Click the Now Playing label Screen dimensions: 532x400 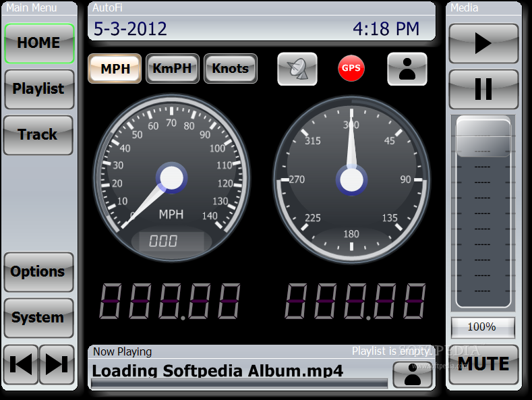pos(122,352)
